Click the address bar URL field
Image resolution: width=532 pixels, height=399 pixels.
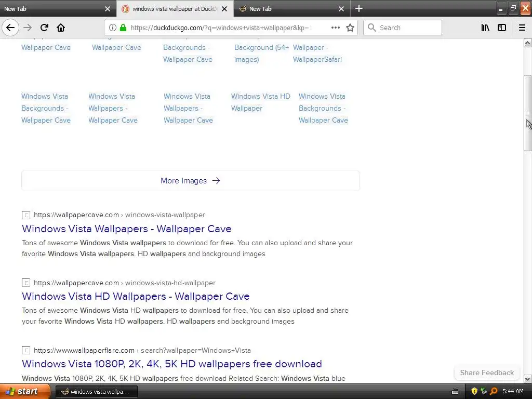tap(220, 28)
